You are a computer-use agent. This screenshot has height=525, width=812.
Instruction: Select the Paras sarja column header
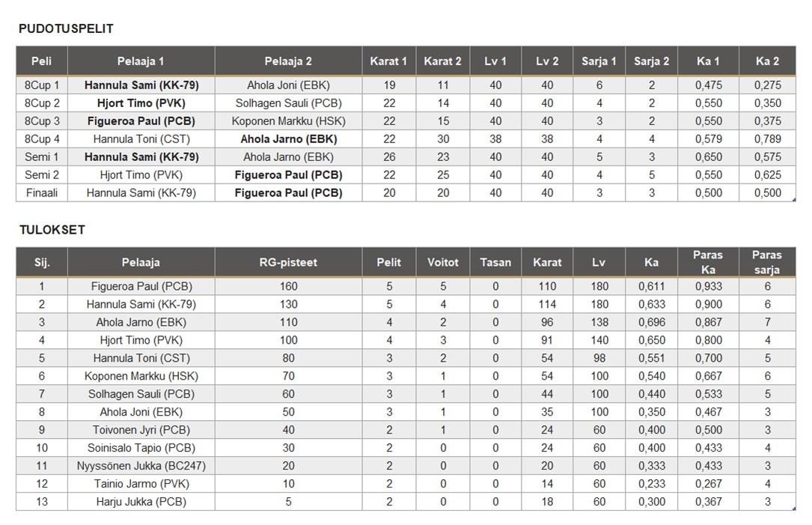click(767, 262)
